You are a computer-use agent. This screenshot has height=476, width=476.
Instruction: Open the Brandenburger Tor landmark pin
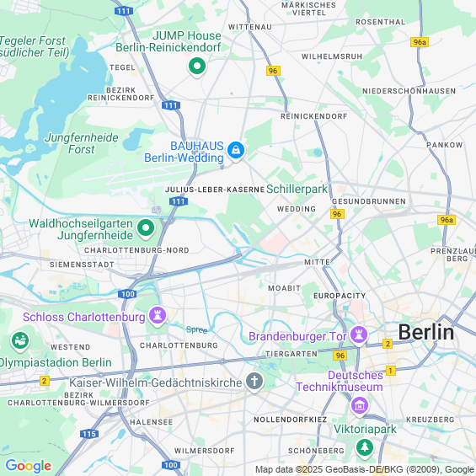click(359, 335)
